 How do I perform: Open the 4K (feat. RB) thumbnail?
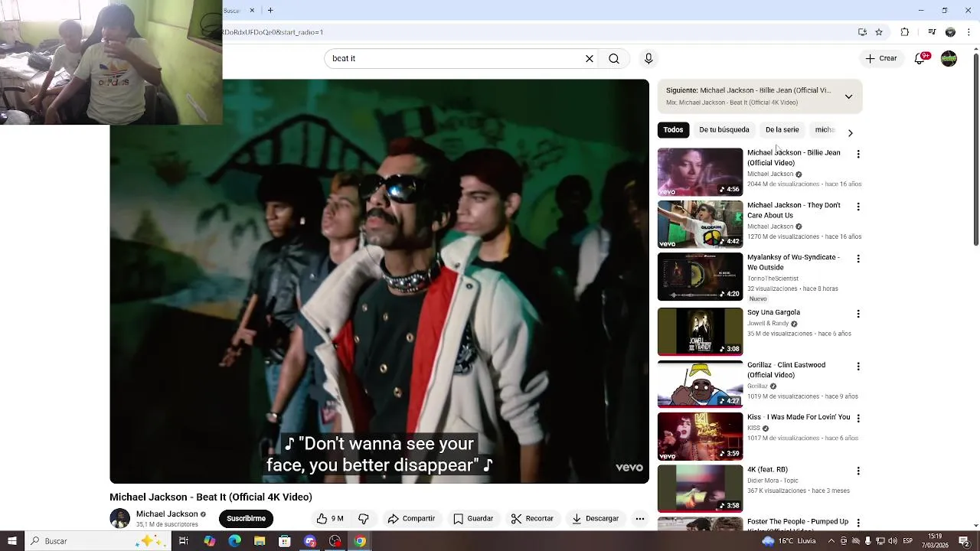[700, 489]
